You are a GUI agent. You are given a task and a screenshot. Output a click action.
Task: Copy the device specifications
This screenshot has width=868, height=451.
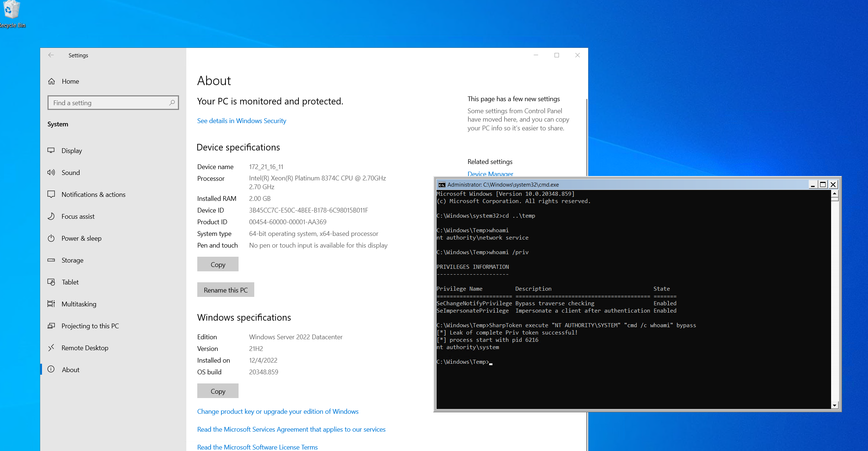pos(218,264)
